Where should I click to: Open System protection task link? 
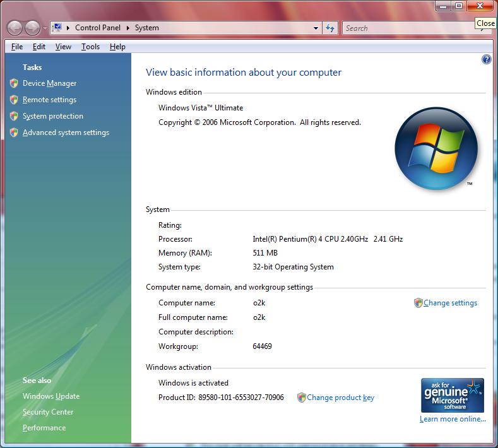click(53, 116)
